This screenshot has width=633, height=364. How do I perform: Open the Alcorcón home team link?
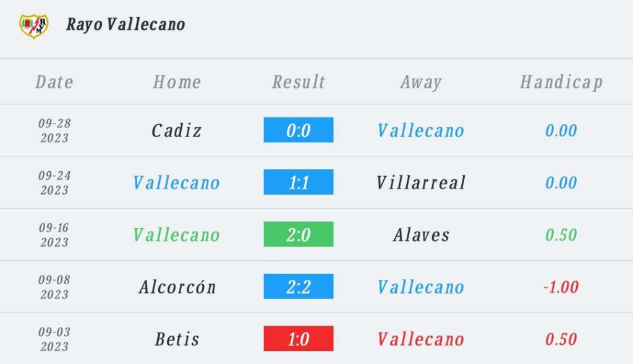(177, 287)
